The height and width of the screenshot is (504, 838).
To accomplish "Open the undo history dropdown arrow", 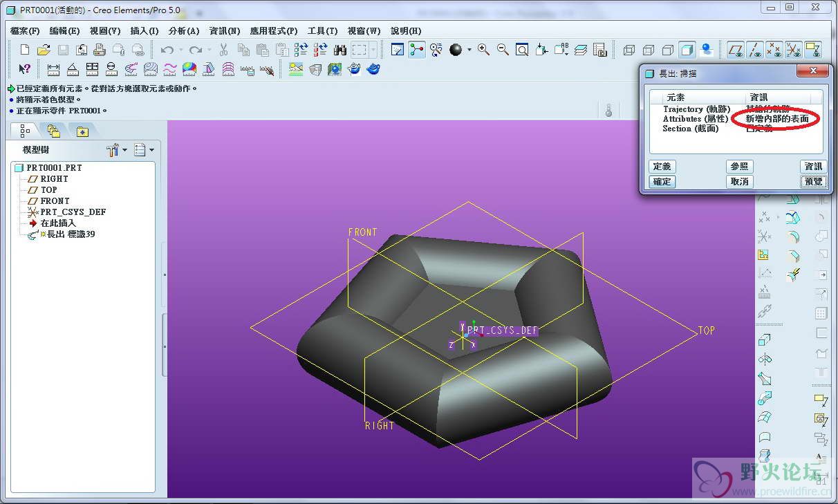I will click(181, 50).
